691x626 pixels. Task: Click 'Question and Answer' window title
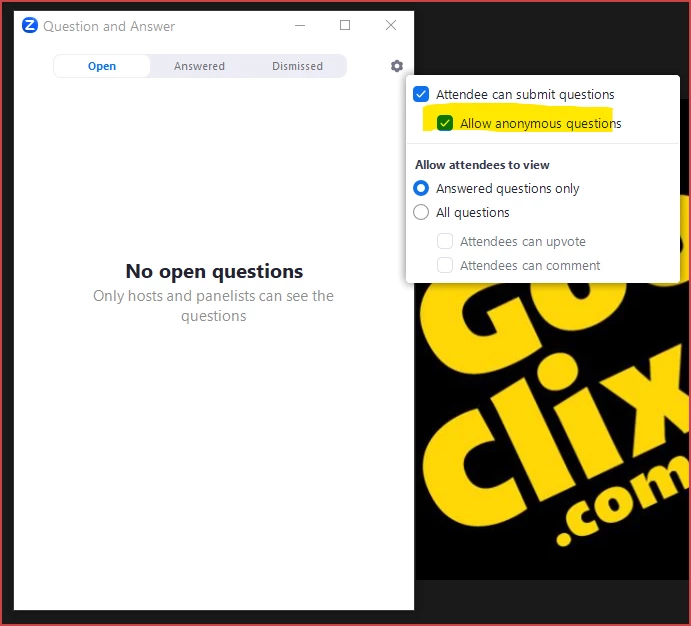(109, 26)
